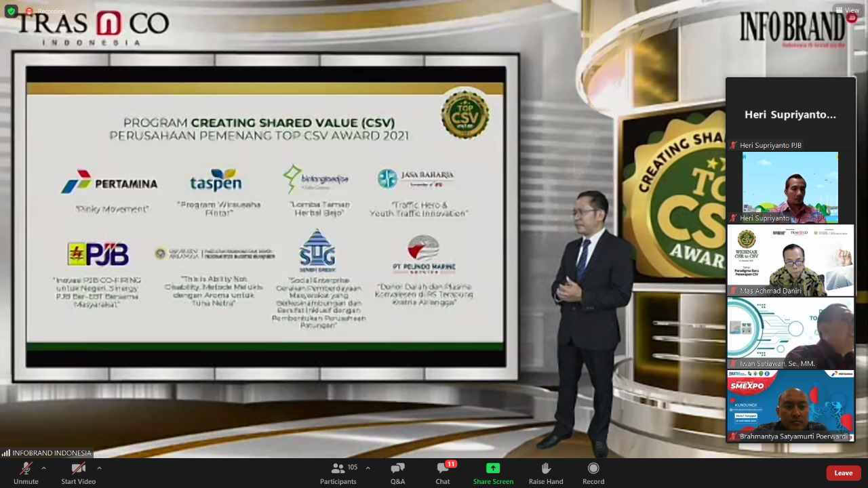
Task: Select Mas Achmad Daniri's video thumbnail
Action: pyautogui.click(x=790, y=260)
